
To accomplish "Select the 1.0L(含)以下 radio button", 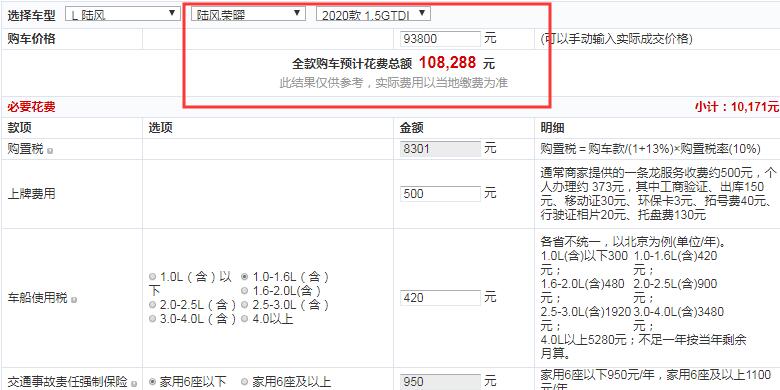I will pos(152,276).
